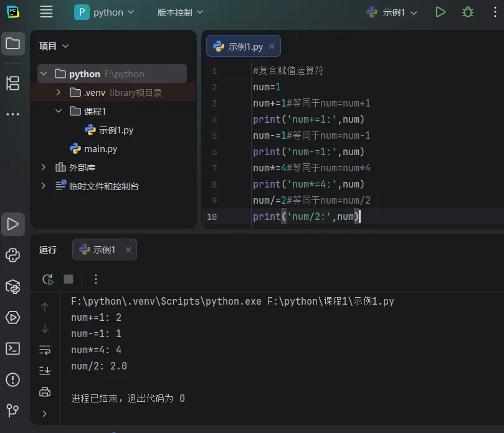
Task: Collapse the 课程1 folder
Action: 58,111
